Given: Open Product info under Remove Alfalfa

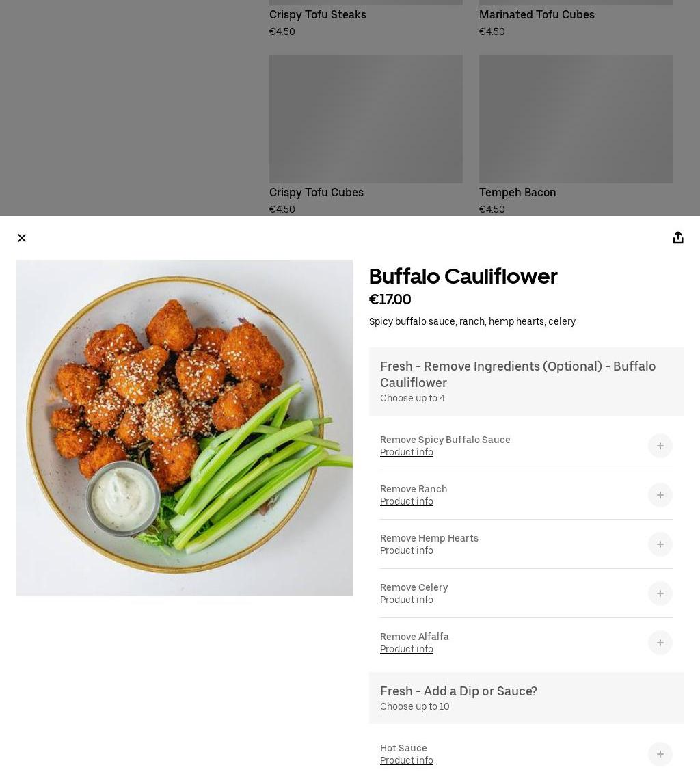Looking at the screenshot, I should [x=406, y=649].
